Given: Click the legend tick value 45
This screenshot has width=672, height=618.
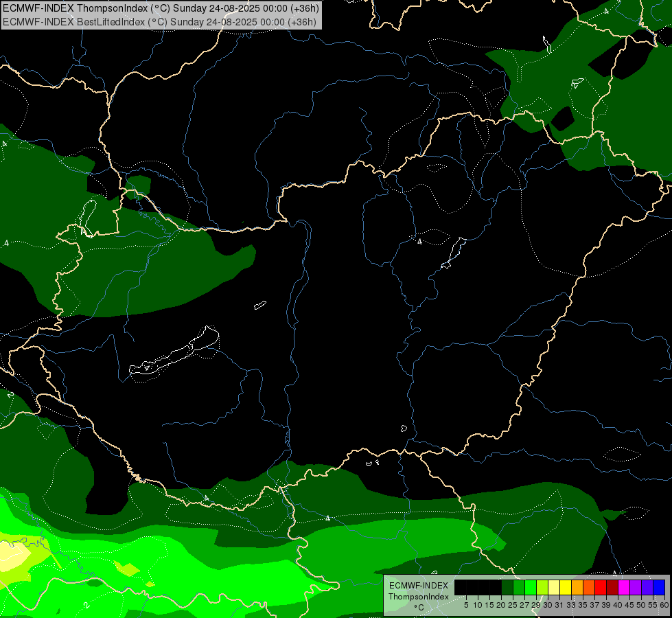Looking at the screenshot, I should point(629,605).
